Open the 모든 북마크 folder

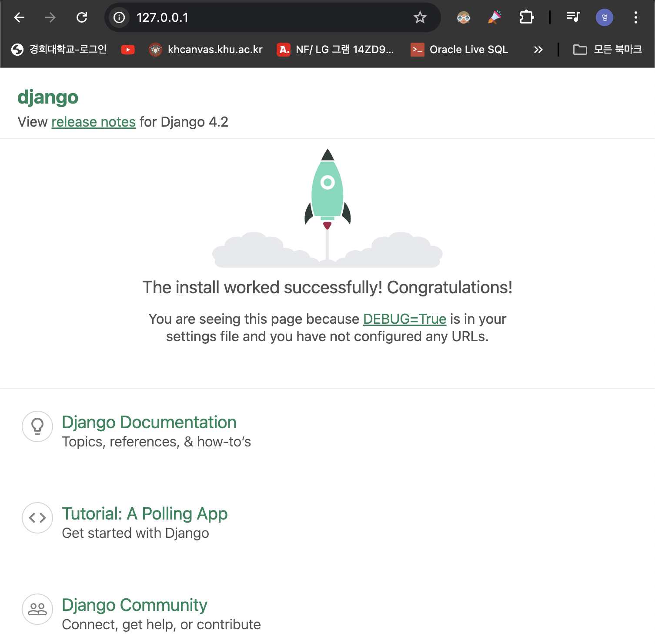(x=608, y=50)
